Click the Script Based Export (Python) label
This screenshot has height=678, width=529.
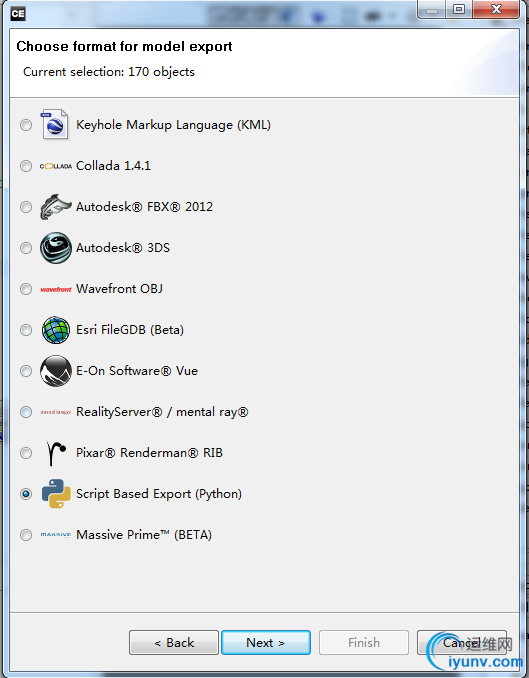point(159,494)
